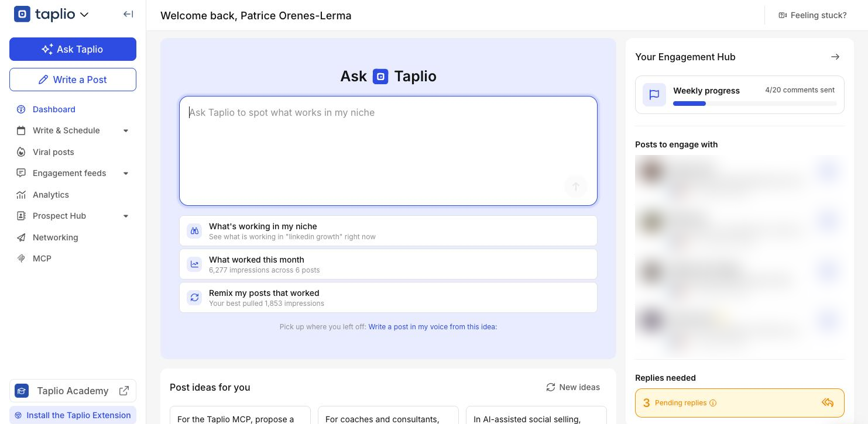Click the Ask Taplio button

(x=73, y=49)
